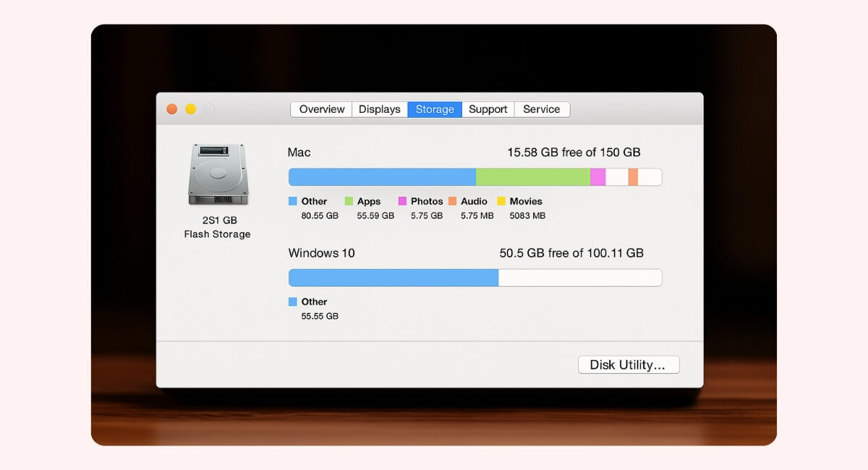Viewport: 868px width, 470px height.
Task: Go to the Support tab
Action: [x=488, y=109]
